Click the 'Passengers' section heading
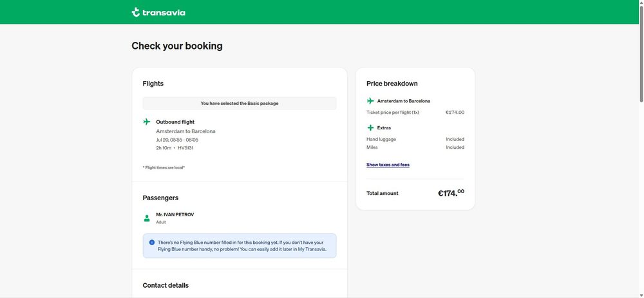The width and height of the screenshot is (644, 298). point(160,198)
